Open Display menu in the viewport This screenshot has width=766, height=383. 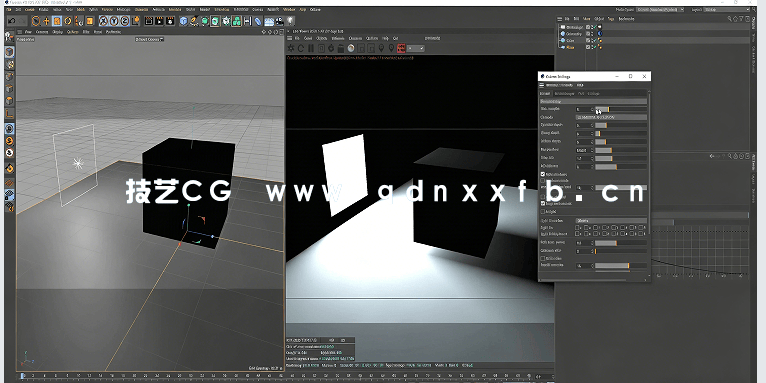click(58, 31)
